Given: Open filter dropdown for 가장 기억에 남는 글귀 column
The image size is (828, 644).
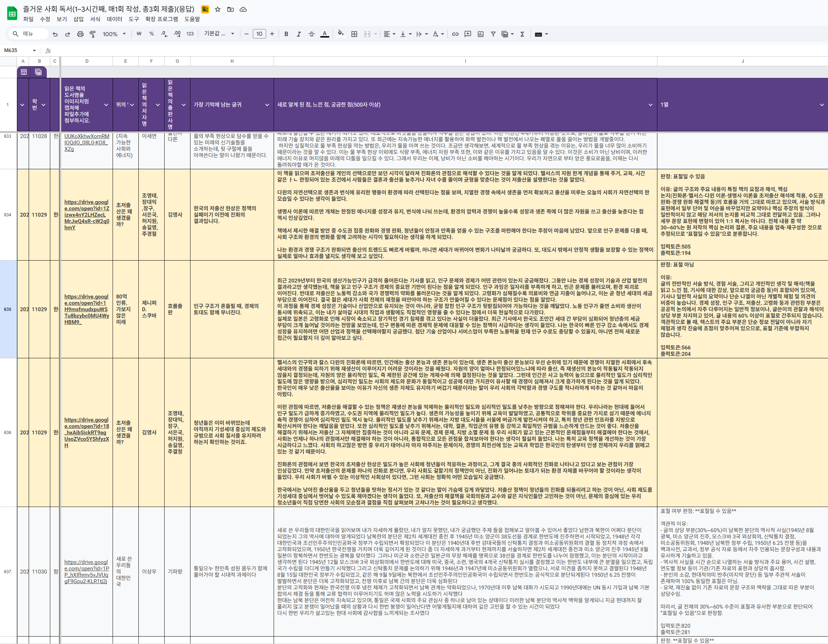Looking at the screenshot, I should pyautogui.click(x=267, y=105).
